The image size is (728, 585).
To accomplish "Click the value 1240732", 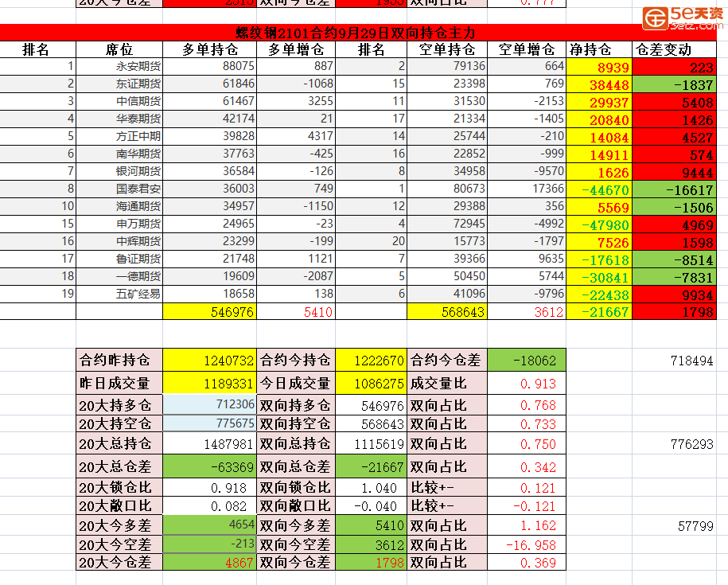I will click(210, 360).
